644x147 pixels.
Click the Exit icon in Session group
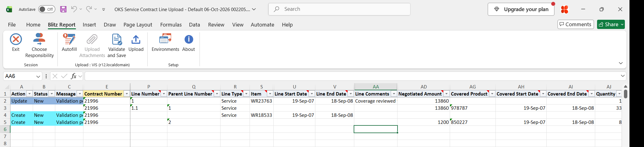(x=16, y=39)
